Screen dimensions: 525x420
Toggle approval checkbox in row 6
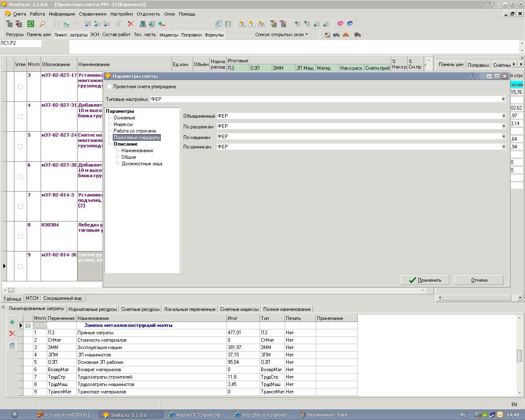(x=21, y=176)
